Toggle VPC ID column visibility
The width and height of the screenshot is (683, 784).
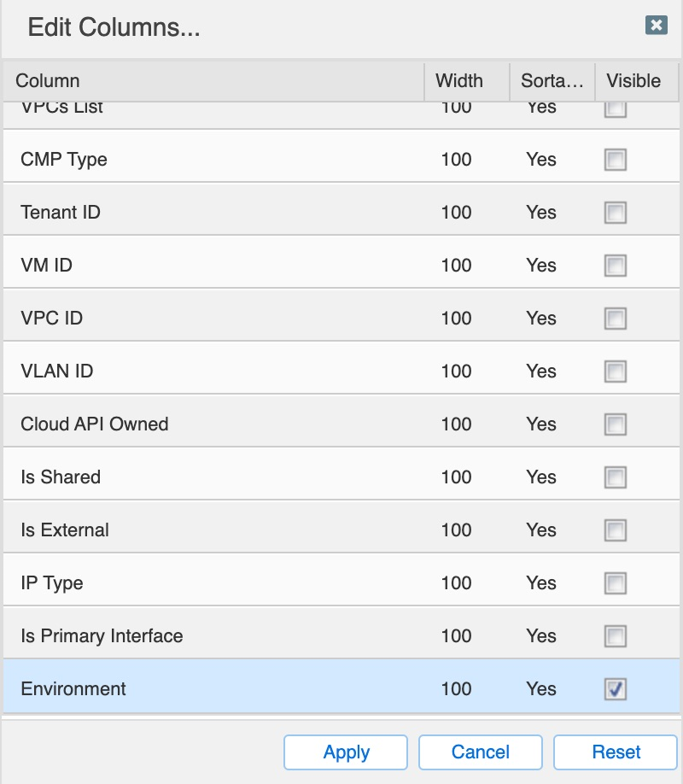click(x=616, y=319)
